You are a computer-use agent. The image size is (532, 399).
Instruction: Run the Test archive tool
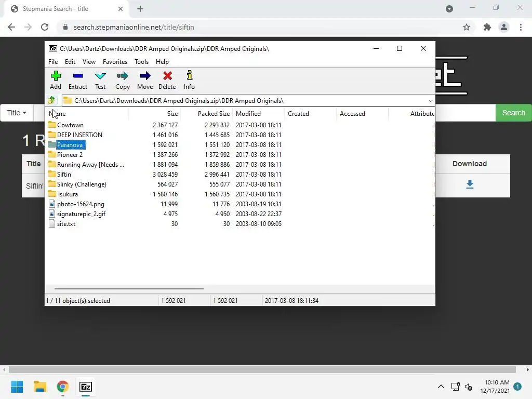click(x=100, y=76)
